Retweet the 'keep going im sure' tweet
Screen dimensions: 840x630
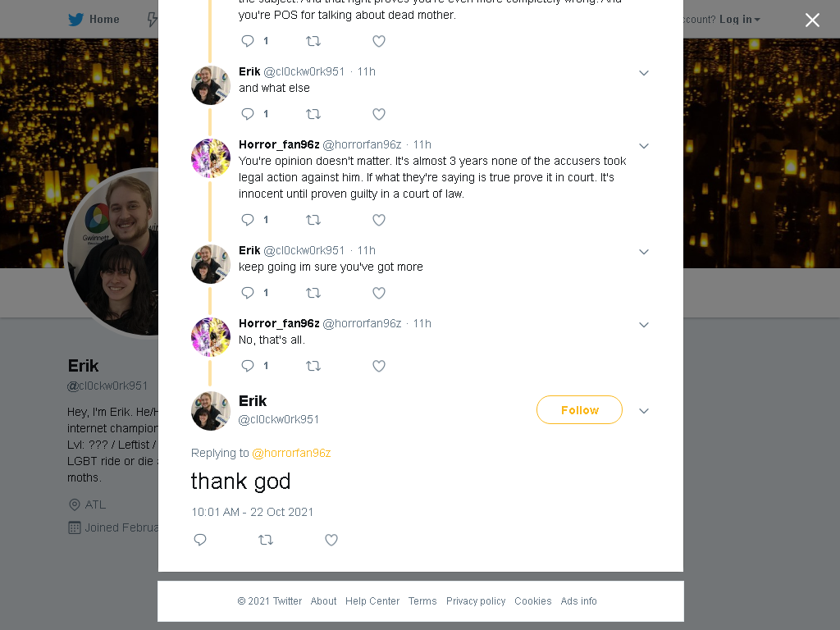tap(313, 293)
